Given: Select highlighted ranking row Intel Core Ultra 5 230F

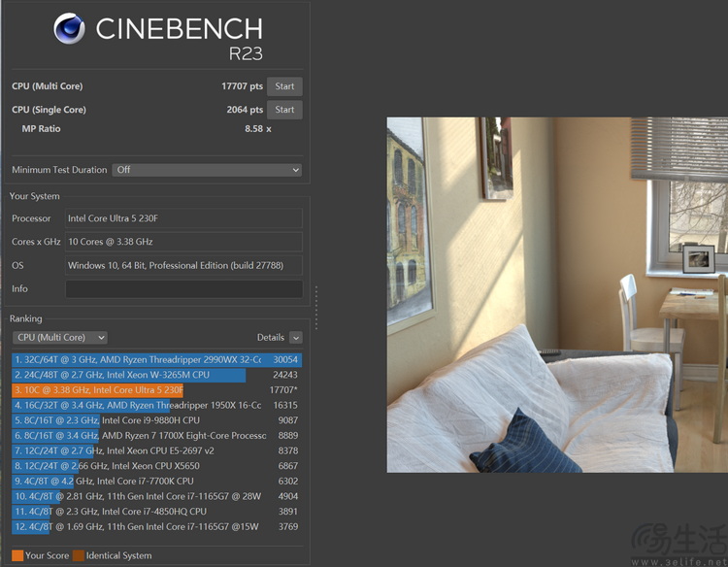Looking at the screenshot, I should pos(157,390).
